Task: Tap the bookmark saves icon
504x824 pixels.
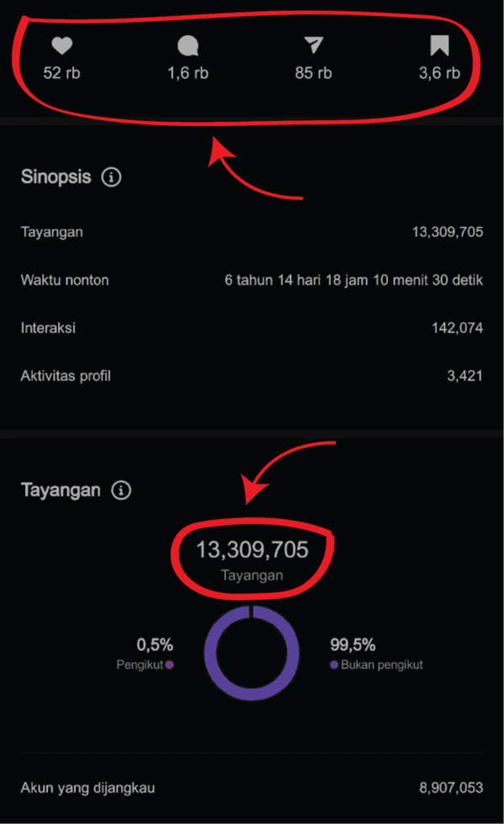Action: pos(439,46)
